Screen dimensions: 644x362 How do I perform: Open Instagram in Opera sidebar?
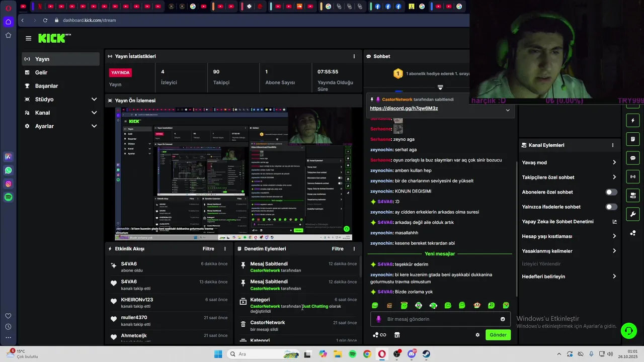[x=8, y=184]
